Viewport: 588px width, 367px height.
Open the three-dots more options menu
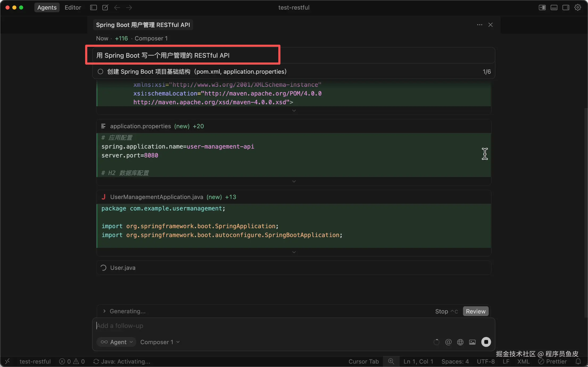click(x=479, y=25)
